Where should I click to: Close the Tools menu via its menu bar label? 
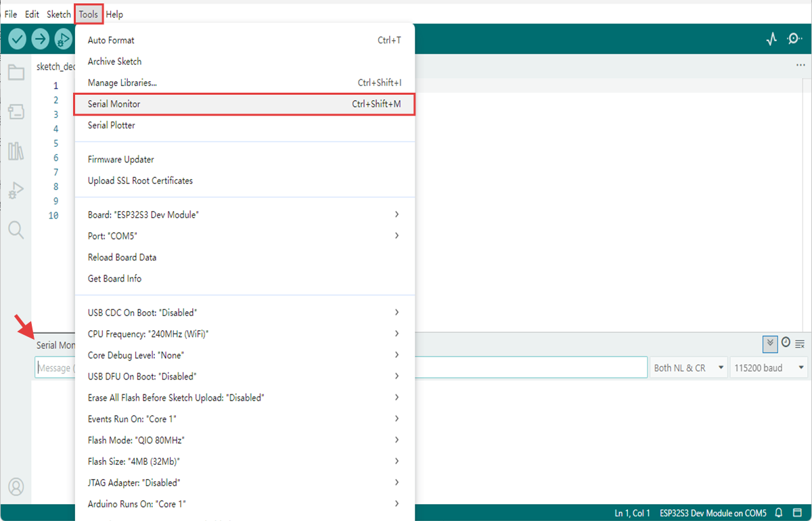pos(89,14)
